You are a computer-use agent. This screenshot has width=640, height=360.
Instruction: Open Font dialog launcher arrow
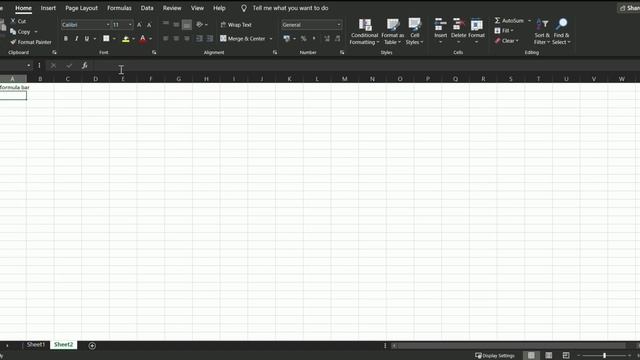[154, 53]
